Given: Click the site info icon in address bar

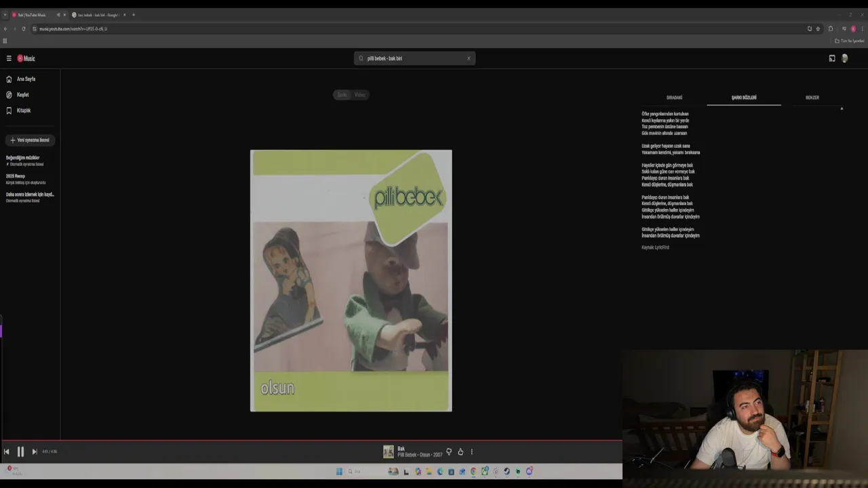Looking at the screenshot, I should coord(35,29).
